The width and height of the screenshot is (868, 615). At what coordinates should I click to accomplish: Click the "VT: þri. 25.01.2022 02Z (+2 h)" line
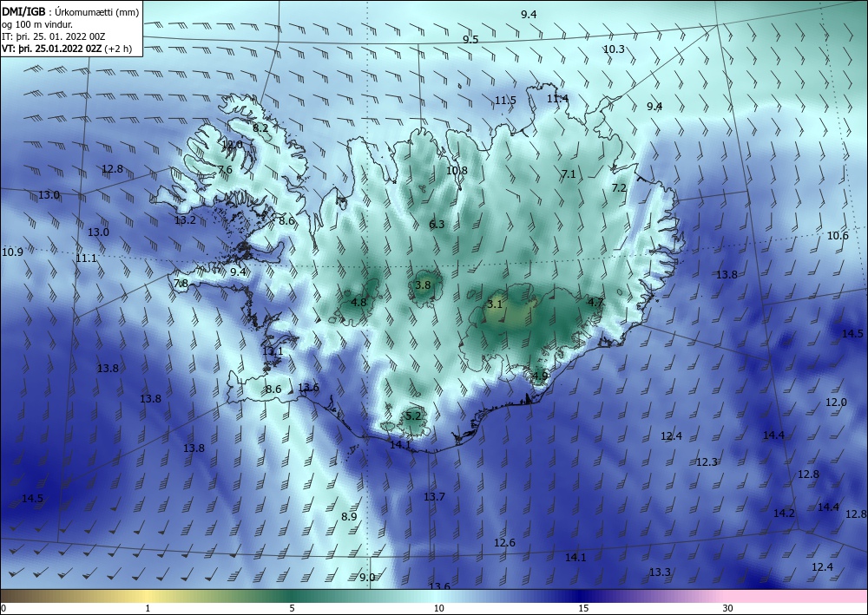67,49
